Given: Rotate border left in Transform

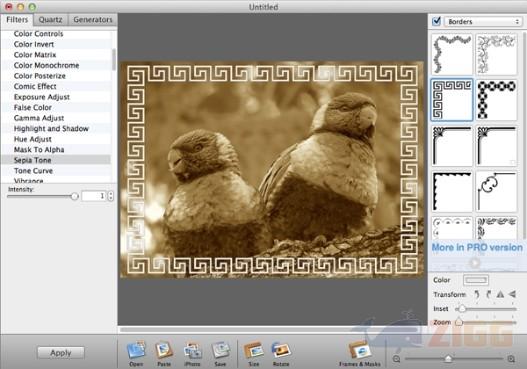Looking at the screenshot, I should [x=477, y=294].
